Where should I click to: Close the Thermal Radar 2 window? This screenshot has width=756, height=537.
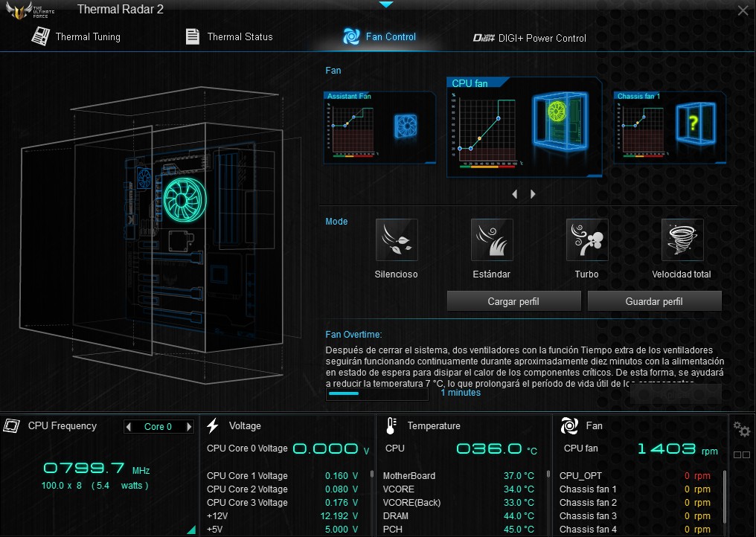(743, 10)
